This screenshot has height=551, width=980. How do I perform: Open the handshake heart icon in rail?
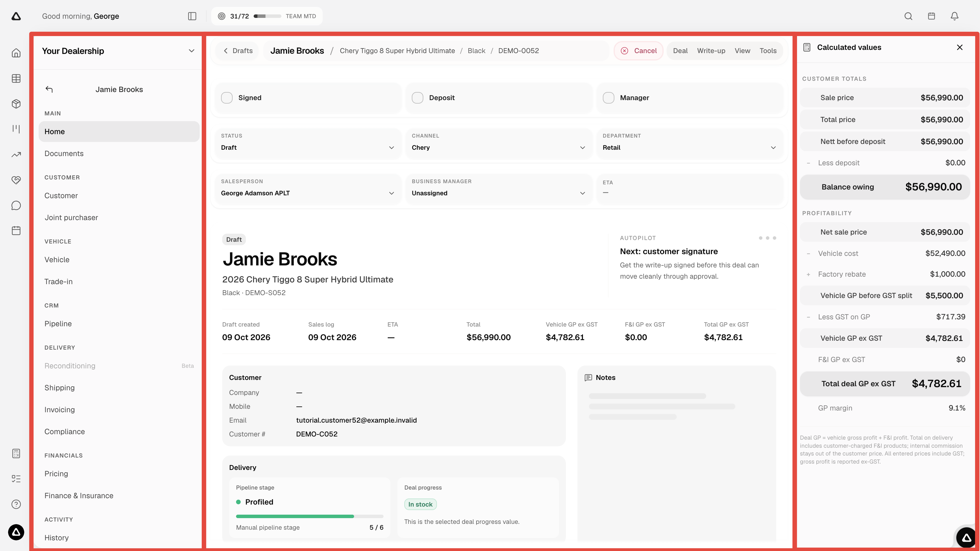pos(16,180)
